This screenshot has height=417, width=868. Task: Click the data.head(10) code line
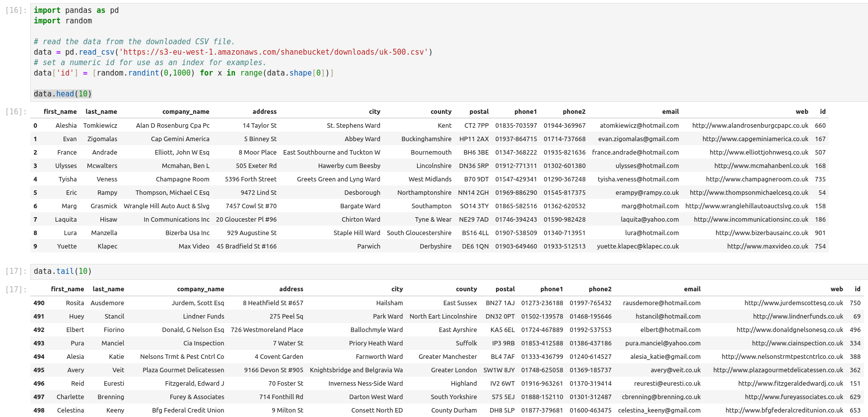[63, 94]
